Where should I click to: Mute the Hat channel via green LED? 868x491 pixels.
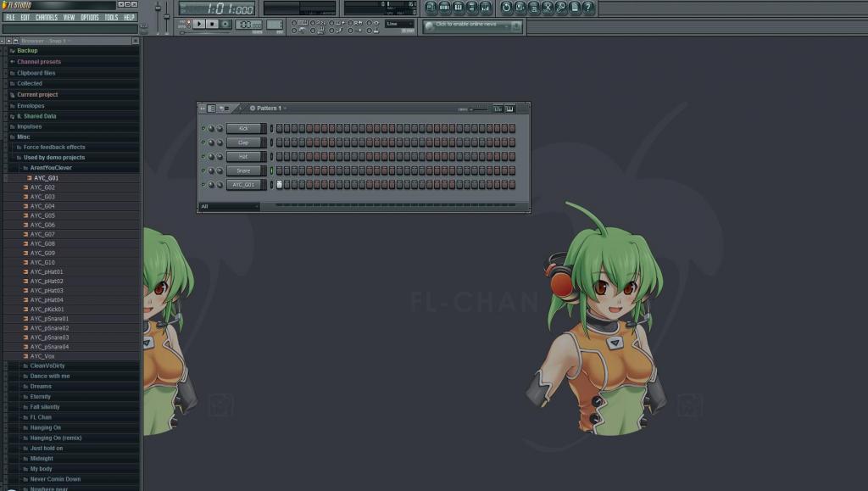203,157
